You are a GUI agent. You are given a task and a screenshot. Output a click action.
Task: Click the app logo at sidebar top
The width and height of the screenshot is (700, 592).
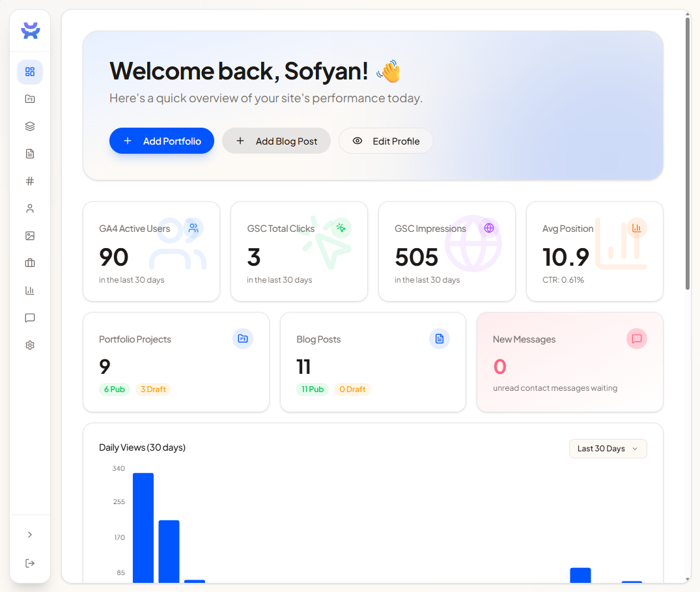point(31,31)
